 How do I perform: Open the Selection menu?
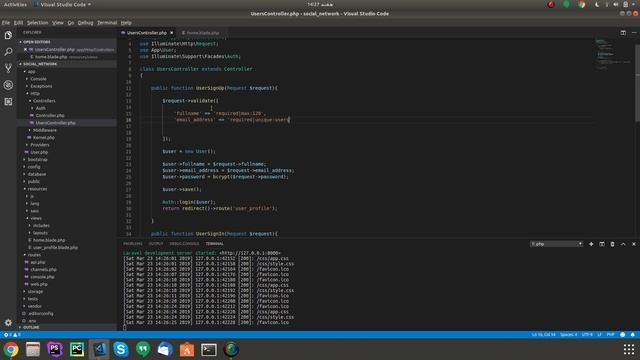click(38, 23)
